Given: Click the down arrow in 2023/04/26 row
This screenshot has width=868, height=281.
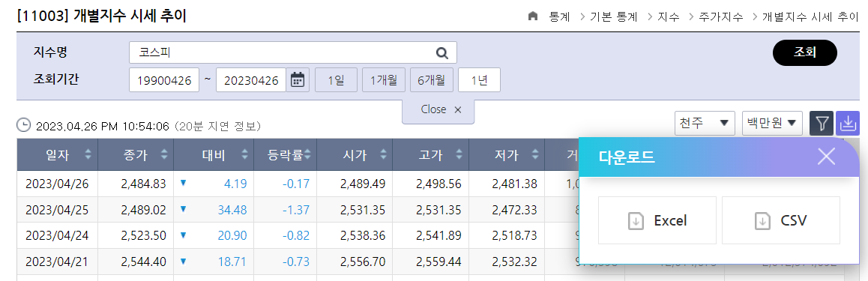Looking at the screenshot, I should (183, 183).
